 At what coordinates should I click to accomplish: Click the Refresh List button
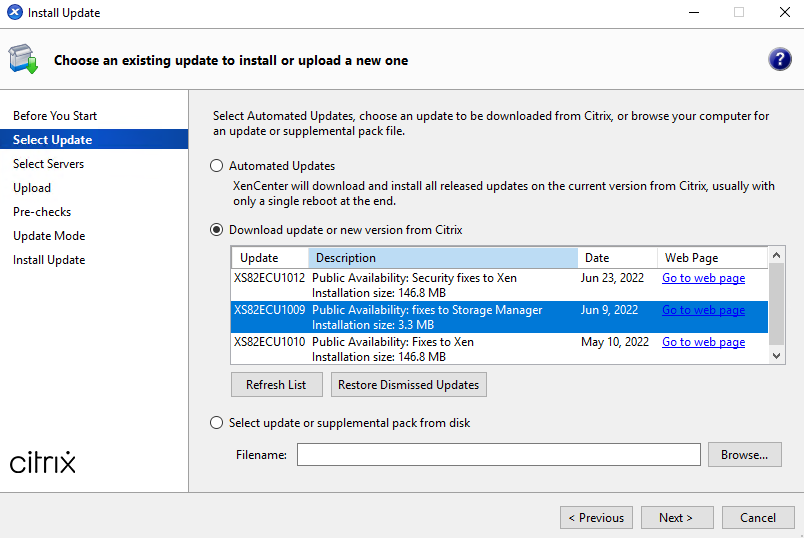[x=276, y=385]
